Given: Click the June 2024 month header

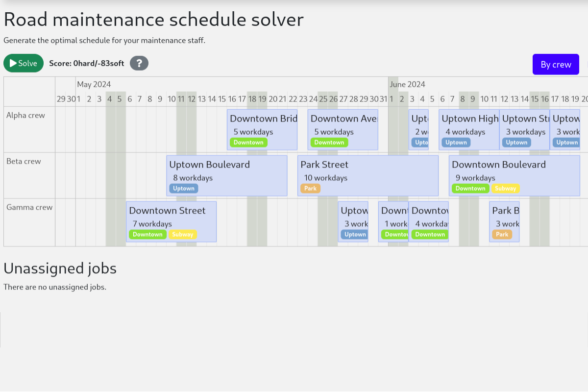Looking at the screenshot, I should click(x=408, y=84).
